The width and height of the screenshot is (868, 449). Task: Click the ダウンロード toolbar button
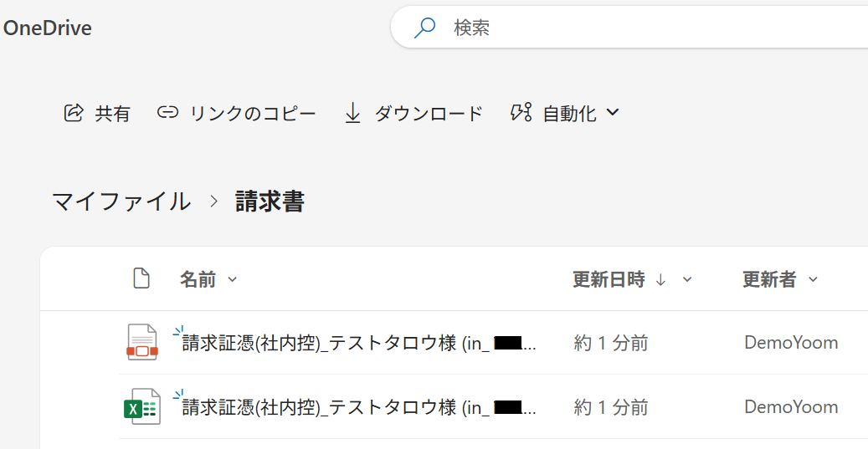(x=428, y=114)
